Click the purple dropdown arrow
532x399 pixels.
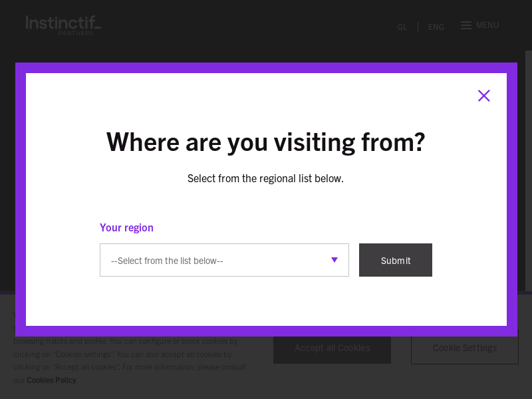(x=334, y=260)
